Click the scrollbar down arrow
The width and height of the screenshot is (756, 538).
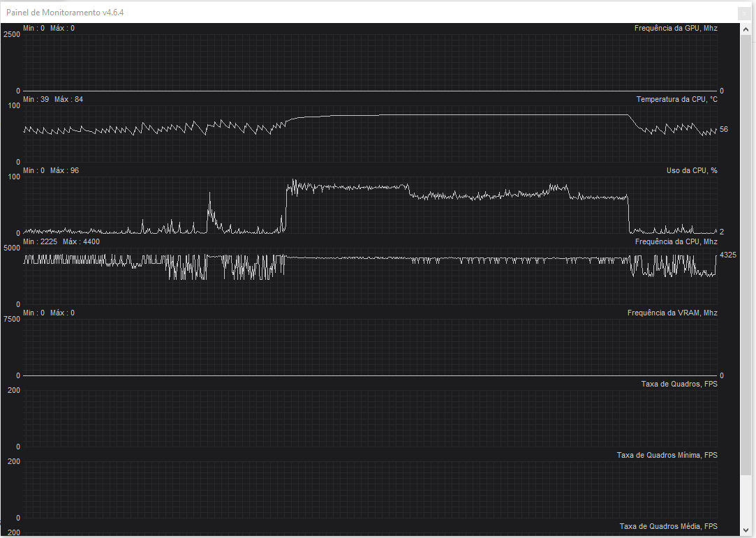coord(746,530)
